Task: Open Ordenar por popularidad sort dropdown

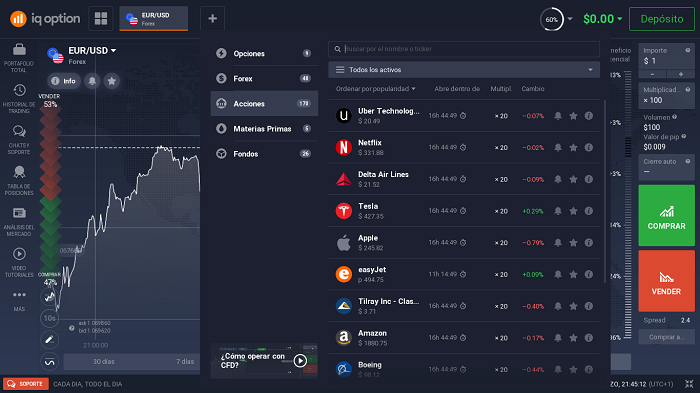Action: [375, 89]
